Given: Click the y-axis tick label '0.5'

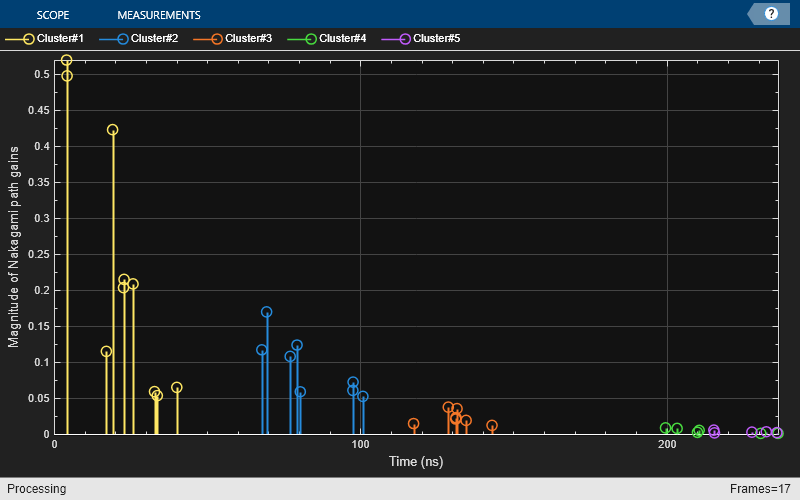Looking at the screenshot, I should [x=42, y=74].
